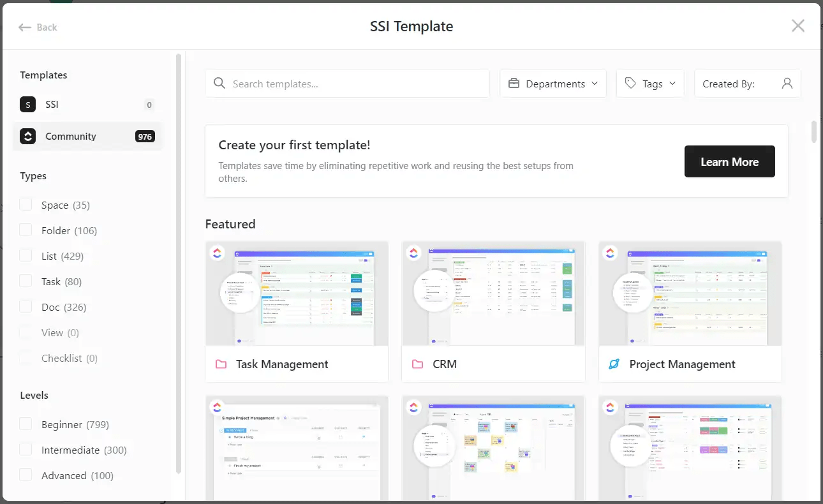Open the Departments dropdown
This screenshot has width=823, height=504.
553,83
